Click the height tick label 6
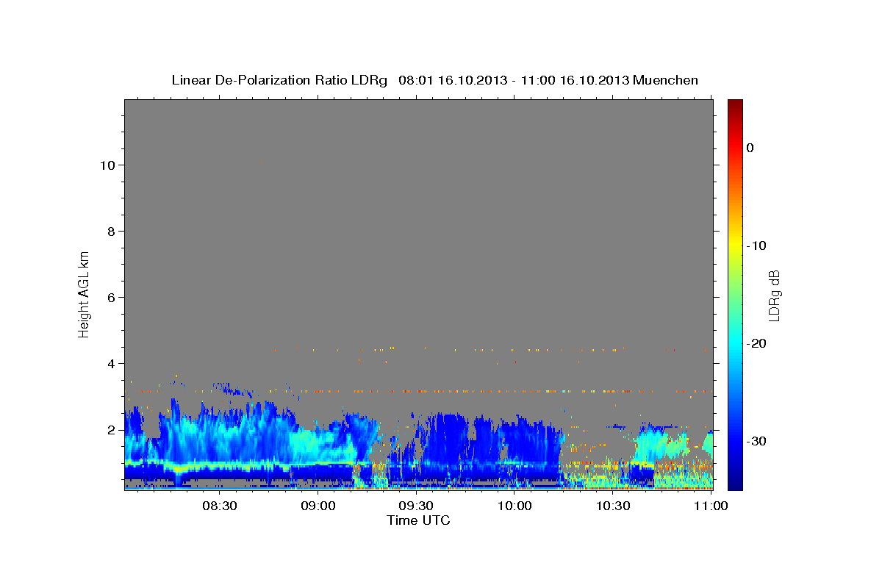 click(112, 298)
